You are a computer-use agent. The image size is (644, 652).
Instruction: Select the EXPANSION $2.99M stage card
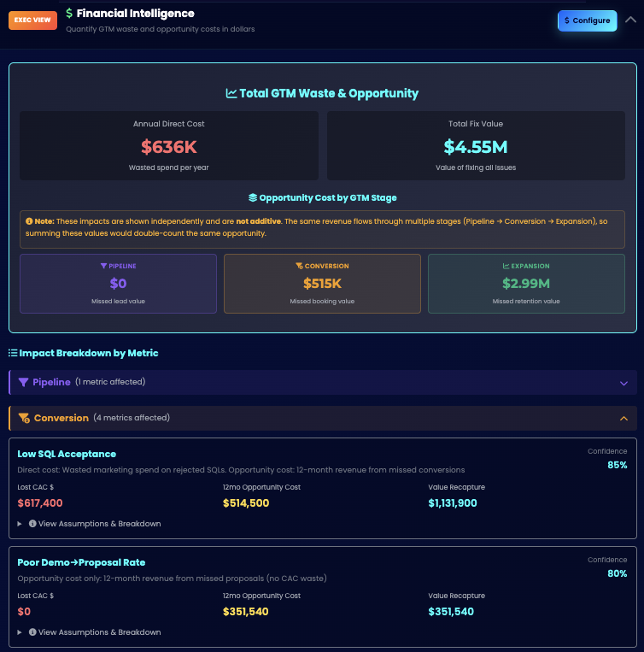(x=526, y=284)
